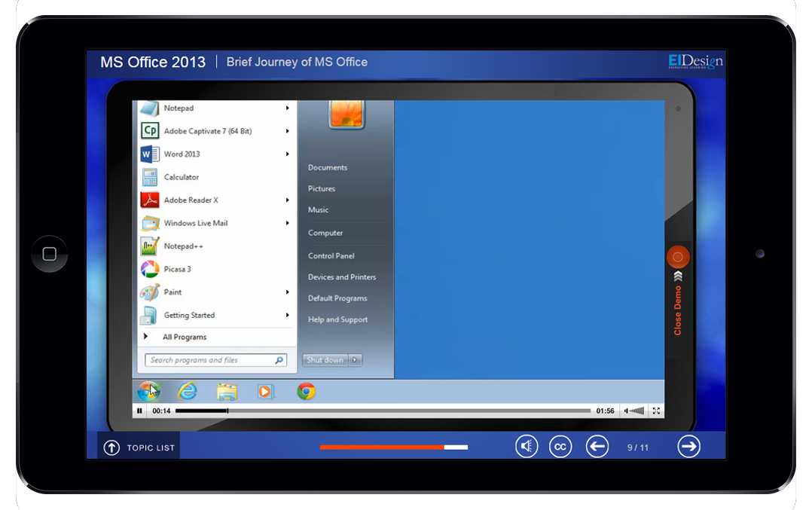Launch Adobe Captivate 7 icon
The image size is (812, 510).
pyautogui.click(x=150, y=130)
